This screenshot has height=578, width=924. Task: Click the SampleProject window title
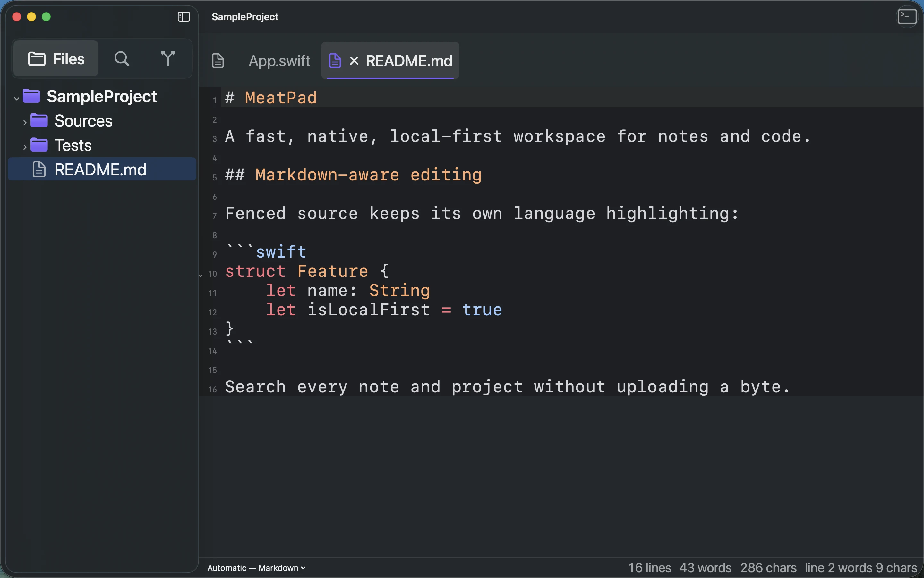tap(245, 17)
